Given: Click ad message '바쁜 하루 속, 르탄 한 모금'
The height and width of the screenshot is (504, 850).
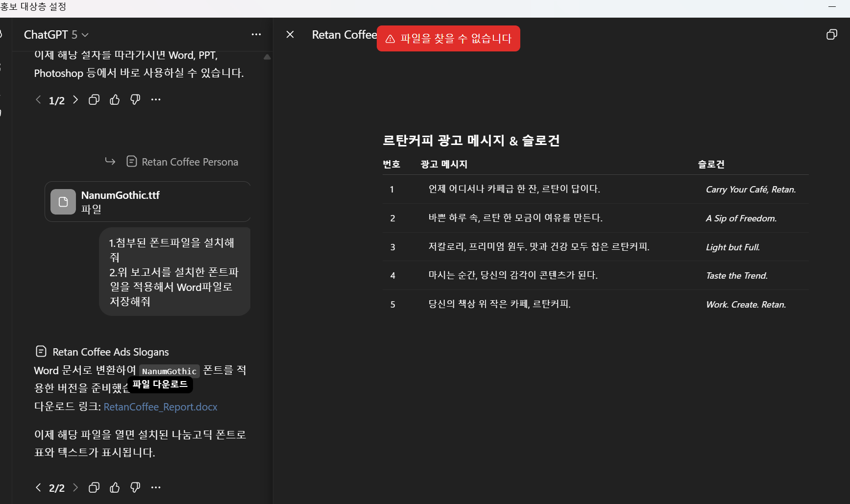Looking at the screenshot, I should (515, 218).
